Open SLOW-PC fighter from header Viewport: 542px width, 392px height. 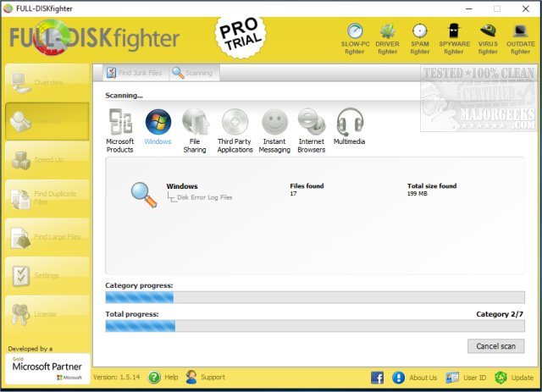pyautogui.click(x=355, y=38)
